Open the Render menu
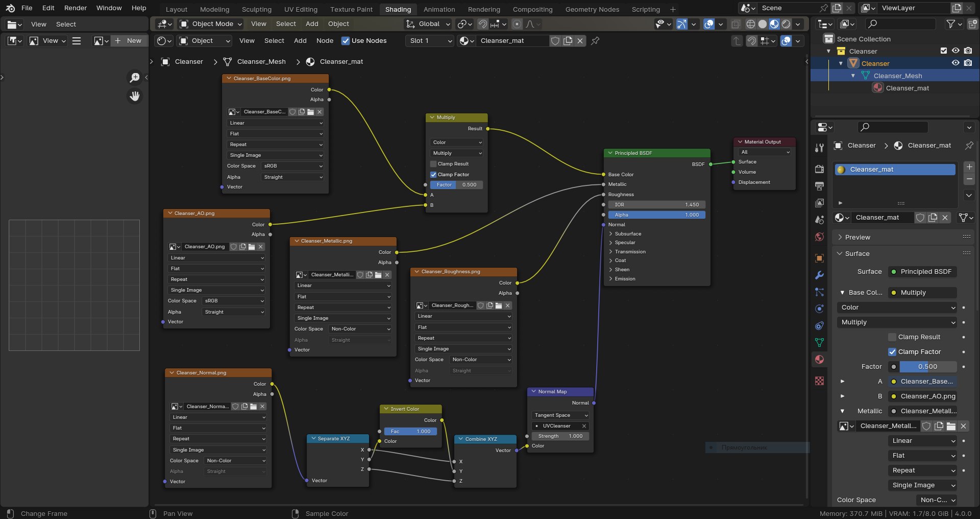The height and width of the screenshot is (519, 980). coord(76,8)
